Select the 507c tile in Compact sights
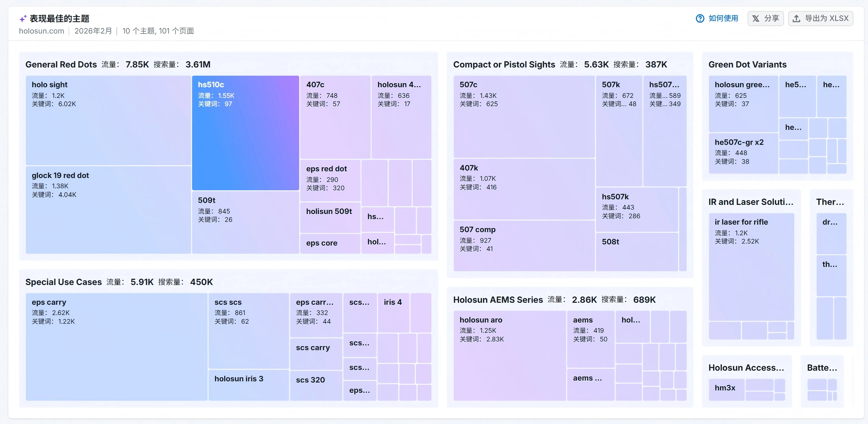Viewport: 868px width, 424px height. coord(524,117)
